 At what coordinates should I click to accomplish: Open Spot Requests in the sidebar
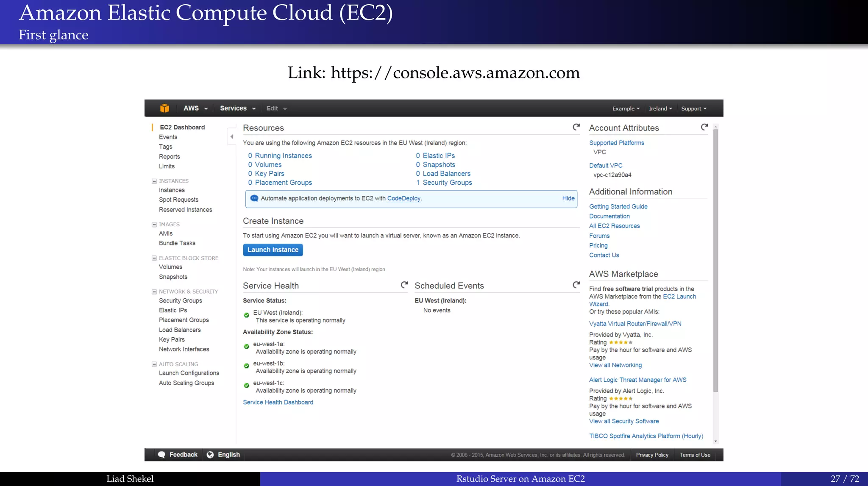tap(178, 200)
